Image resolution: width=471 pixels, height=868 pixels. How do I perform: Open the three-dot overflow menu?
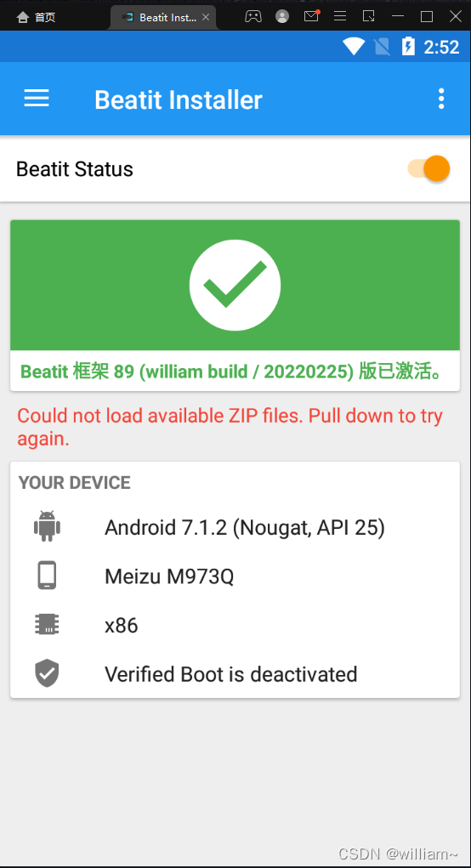click(x=441, y=99)
